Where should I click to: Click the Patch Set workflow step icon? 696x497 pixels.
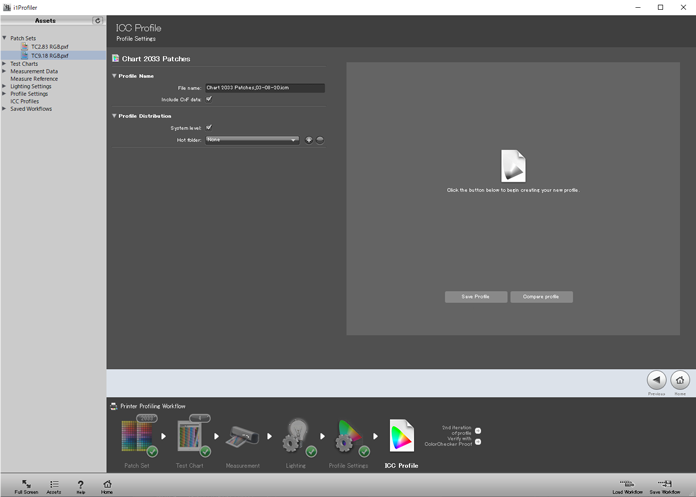pos(137,437)
